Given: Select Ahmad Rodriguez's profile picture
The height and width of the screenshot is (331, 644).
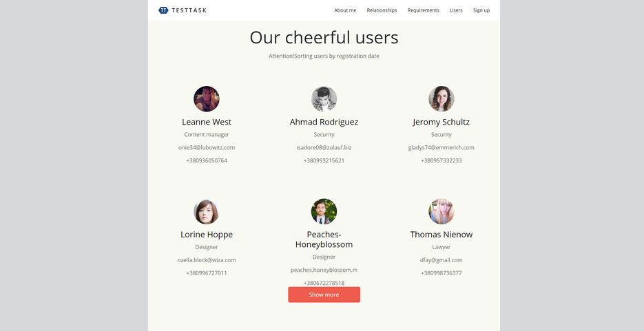Looking at the screenshot, I should click(324, 99).
